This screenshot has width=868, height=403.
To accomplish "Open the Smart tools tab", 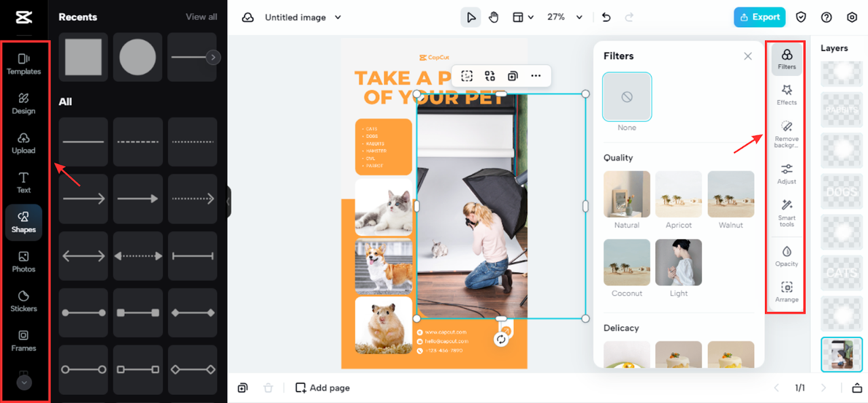I will (x=787, y=213).
